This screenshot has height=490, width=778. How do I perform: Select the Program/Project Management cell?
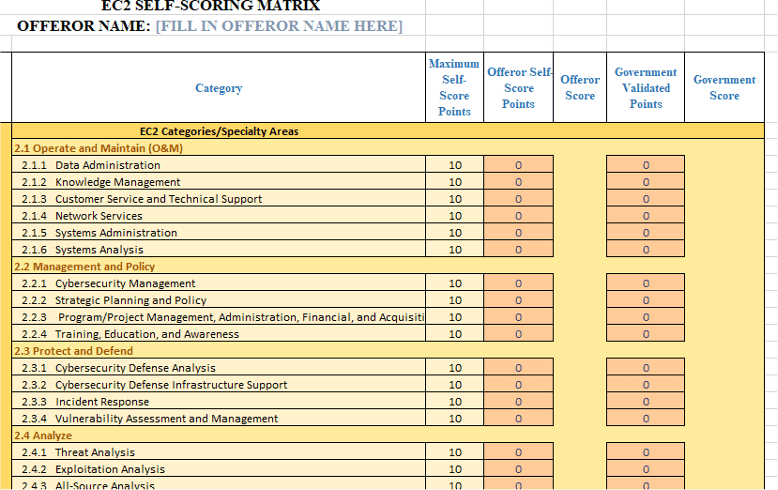(x=218, y=316)
